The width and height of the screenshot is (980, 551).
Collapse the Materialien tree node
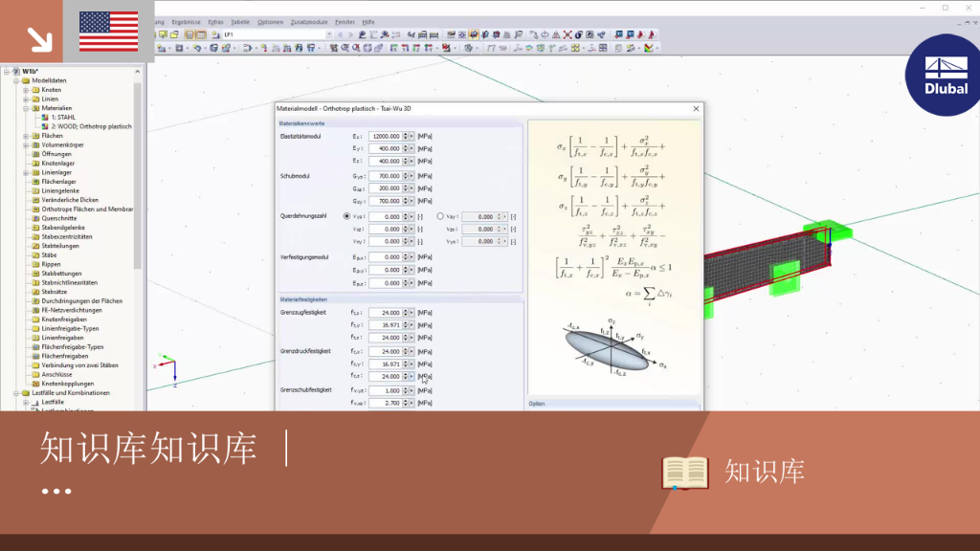pos(26,108)
